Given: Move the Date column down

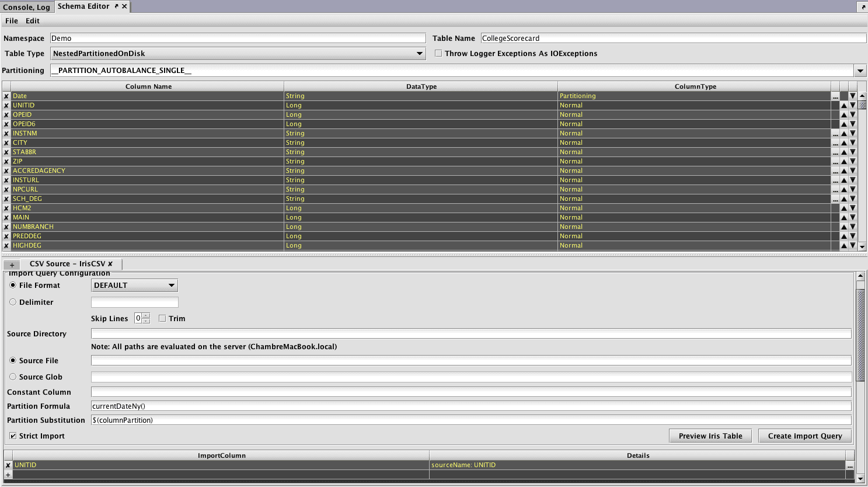Looking at the screenshot, I should click(x=853, y=96).
